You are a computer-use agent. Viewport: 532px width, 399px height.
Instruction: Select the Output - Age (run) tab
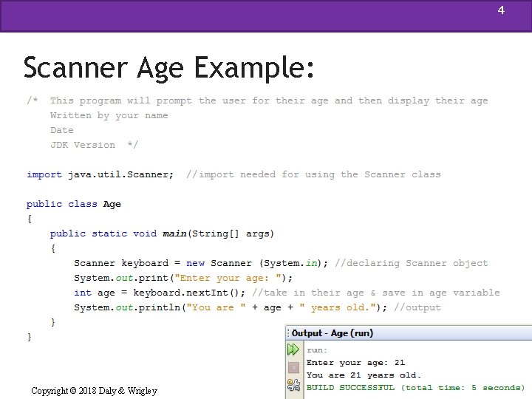(332, 333)
